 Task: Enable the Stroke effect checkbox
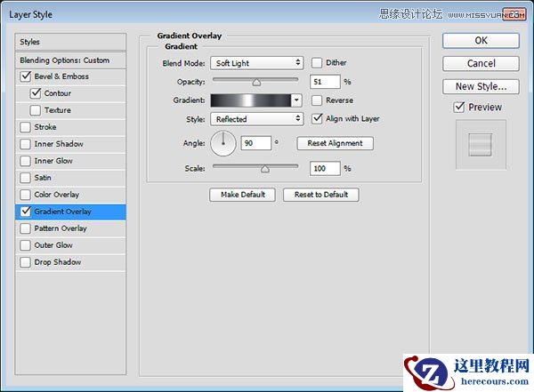[x=25, y=127]
